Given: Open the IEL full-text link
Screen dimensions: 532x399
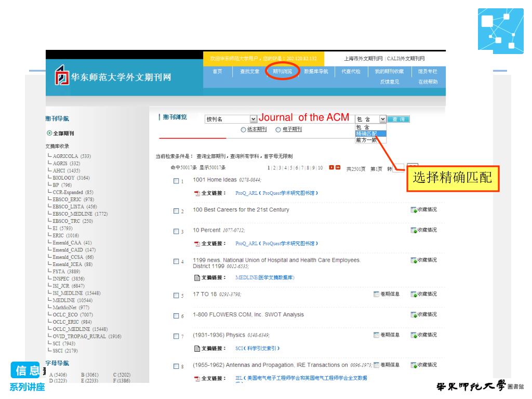Looking at the screenshot, I should coord(301,378).
